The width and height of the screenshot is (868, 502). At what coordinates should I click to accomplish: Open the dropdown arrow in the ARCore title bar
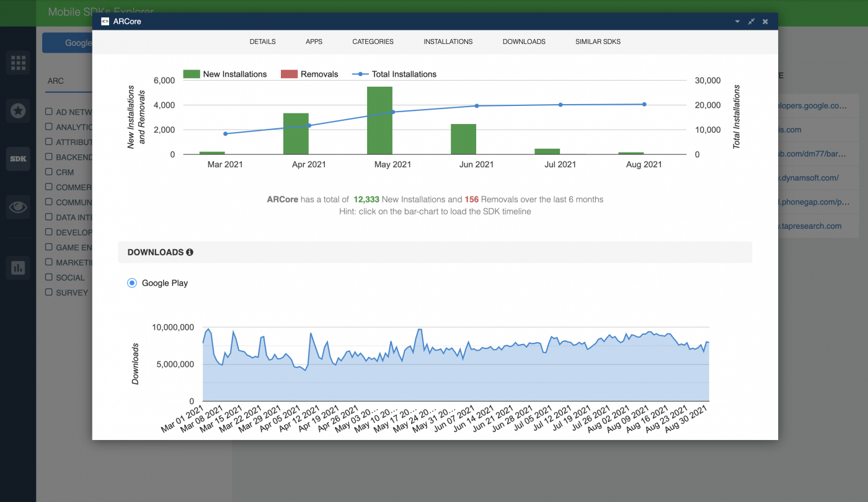coord(737,20)
